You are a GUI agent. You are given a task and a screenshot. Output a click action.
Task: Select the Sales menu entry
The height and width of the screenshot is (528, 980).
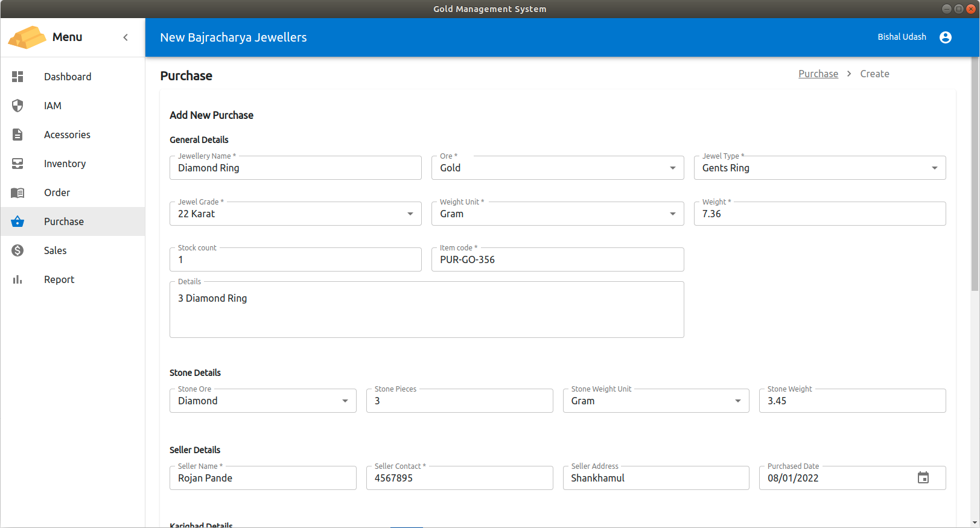[72, 250]
